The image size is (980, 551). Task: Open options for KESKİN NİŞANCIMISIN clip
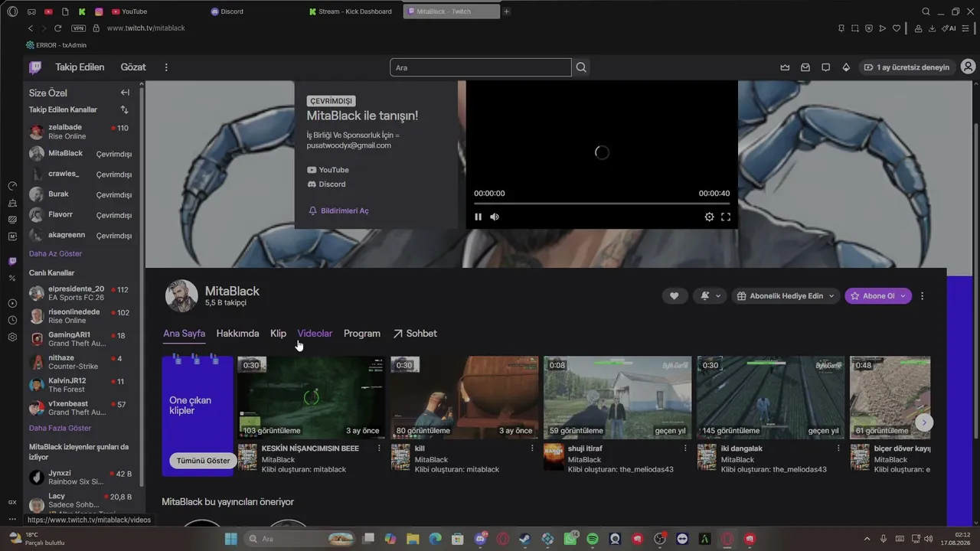coord(379,448)
